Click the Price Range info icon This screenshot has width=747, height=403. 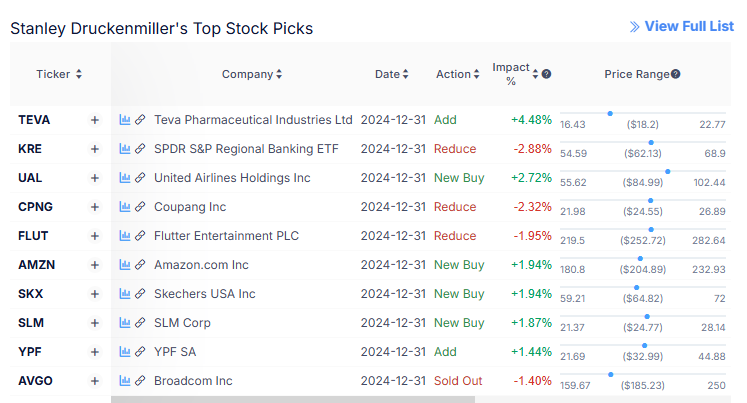(x=676, y=74)
